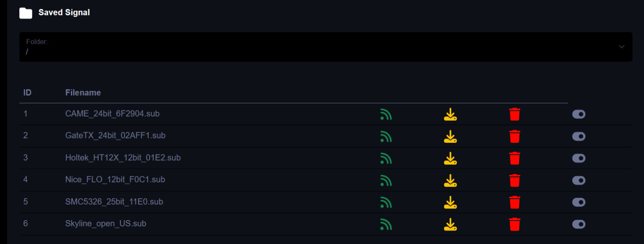Transmit the GateTX_24bit_02AFF1.sub signal
The height and width of the screenshot is (244, 644).
(386, 136)
